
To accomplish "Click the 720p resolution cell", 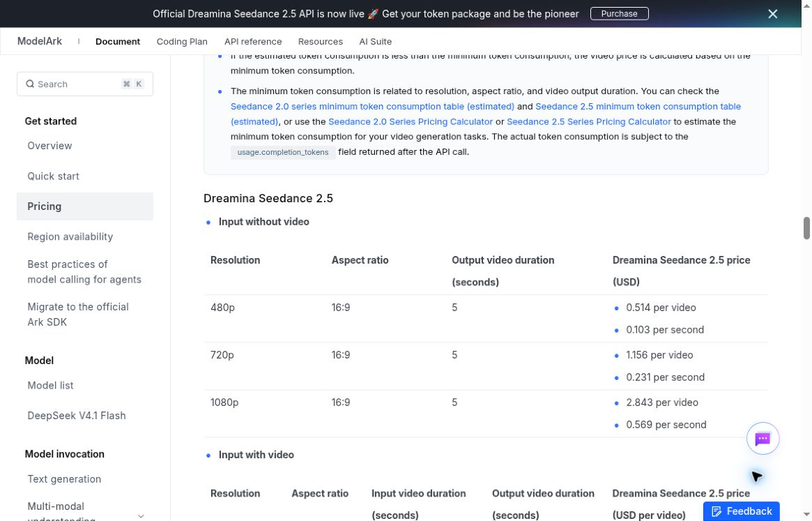I will click(x=222, y=355).
